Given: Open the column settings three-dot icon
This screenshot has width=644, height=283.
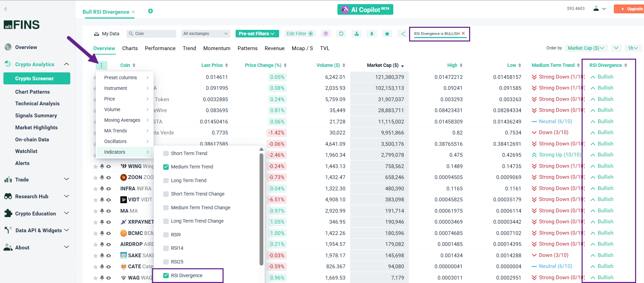Looking at the screenshot, I should (102, 65).
